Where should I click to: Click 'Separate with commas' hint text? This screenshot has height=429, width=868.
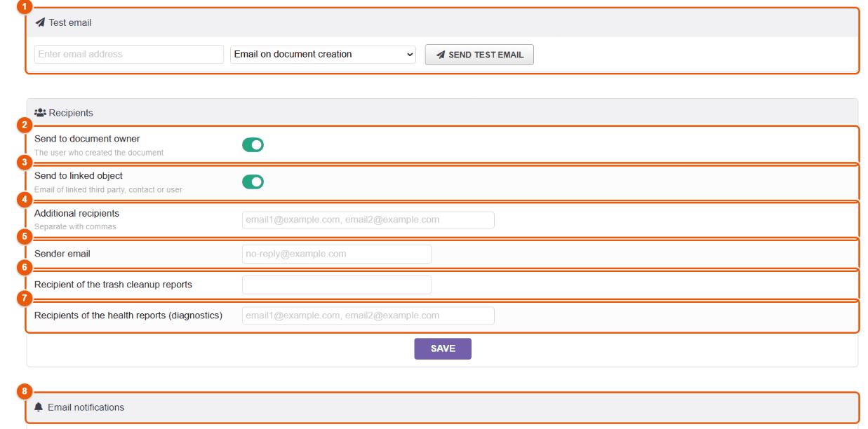click(75, 227)
